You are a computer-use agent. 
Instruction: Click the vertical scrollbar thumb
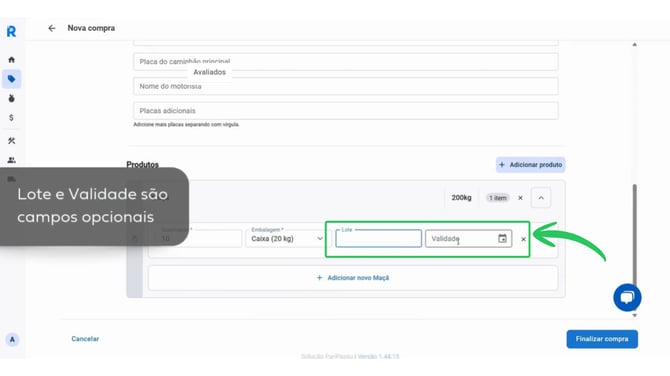point(635,235)
